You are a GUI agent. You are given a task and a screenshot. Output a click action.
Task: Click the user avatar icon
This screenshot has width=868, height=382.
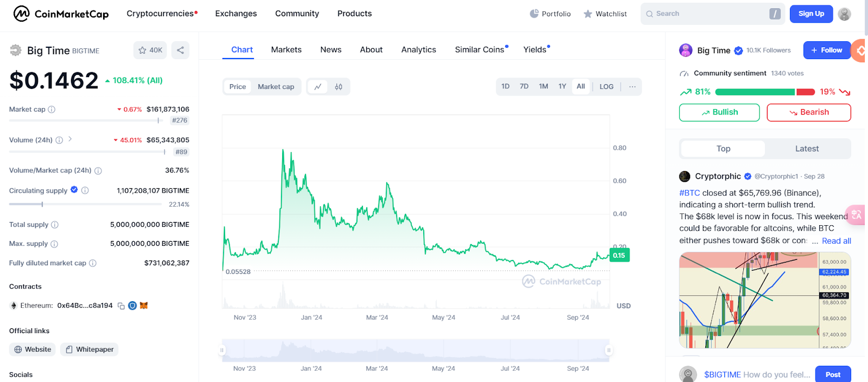click(x=844, y=14)
